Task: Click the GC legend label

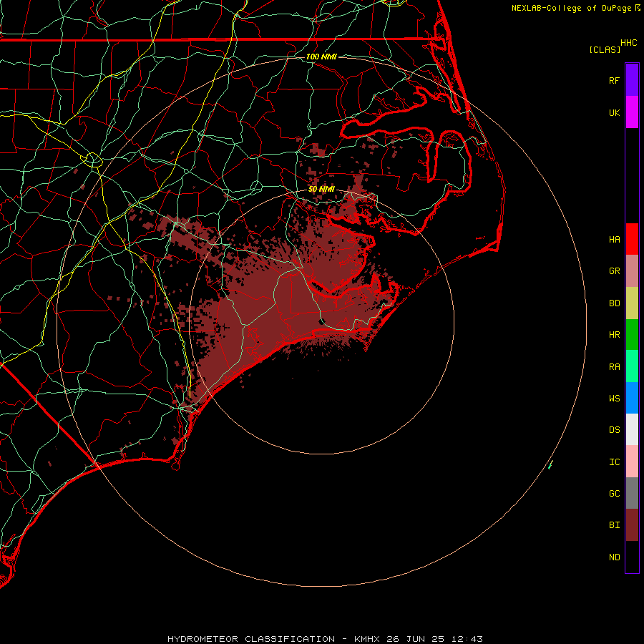Action: (614, 494)
